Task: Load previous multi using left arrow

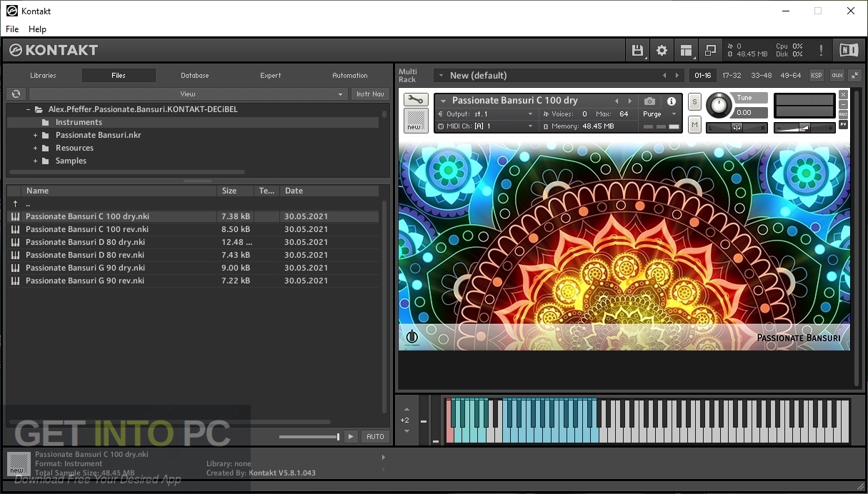Action: (664, 75)
